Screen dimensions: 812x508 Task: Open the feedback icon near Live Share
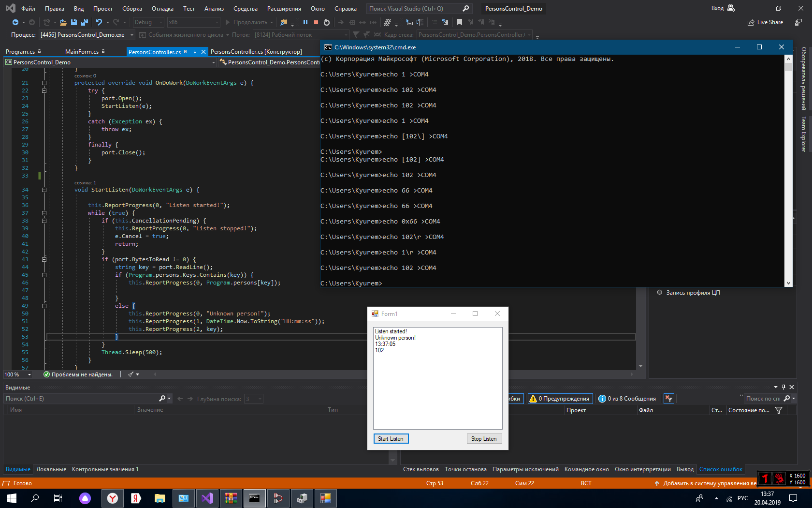(798, 22)
